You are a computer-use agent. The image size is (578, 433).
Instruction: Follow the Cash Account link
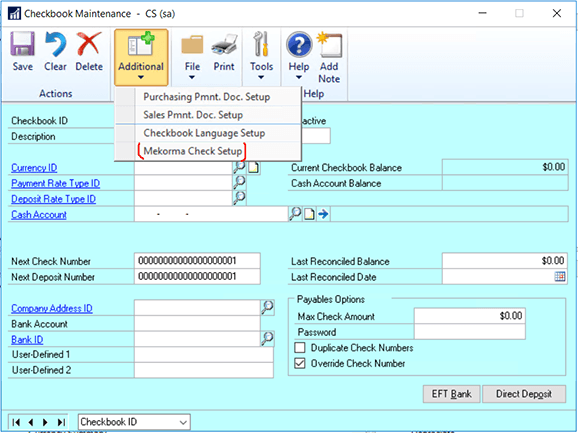[39, 214]
